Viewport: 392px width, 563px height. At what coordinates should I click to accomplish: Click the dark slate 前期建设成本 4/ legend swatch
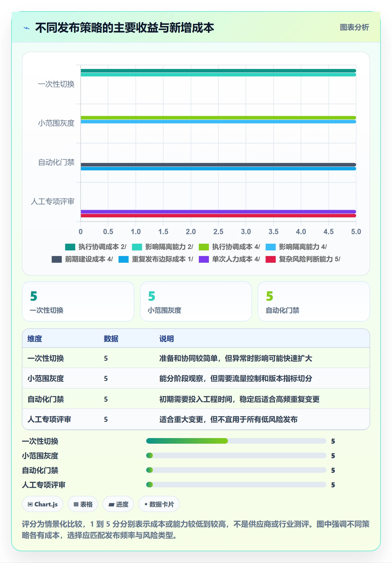57,259
